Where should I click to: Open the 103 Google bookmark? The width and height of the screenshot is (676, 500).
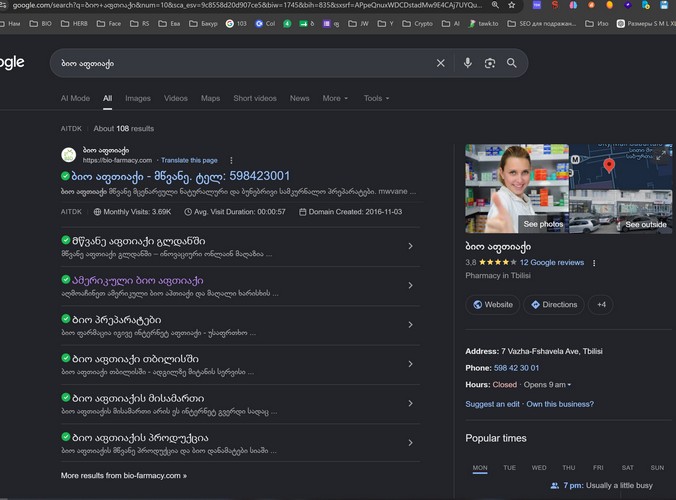[236, 23]
